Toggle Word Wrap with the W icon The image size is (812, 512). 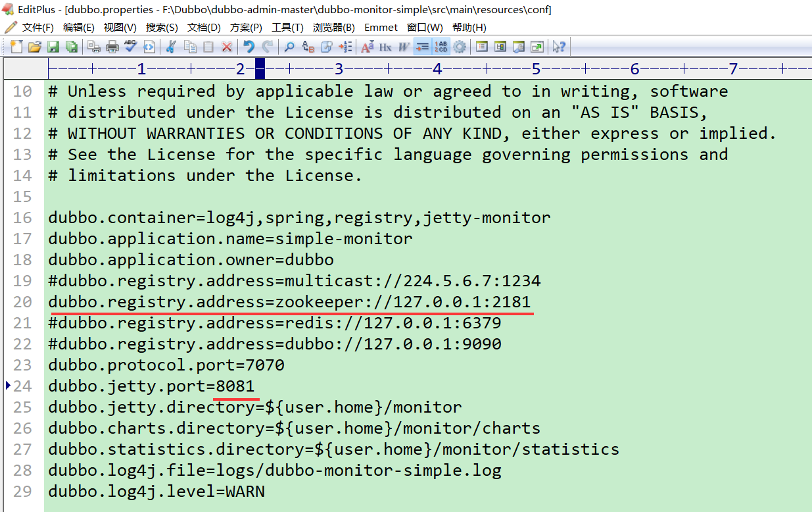coord(404,47)
